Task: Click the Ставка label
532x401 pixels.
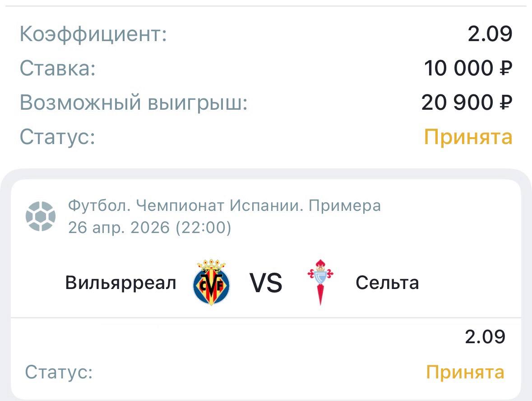Action: [58, 69]
